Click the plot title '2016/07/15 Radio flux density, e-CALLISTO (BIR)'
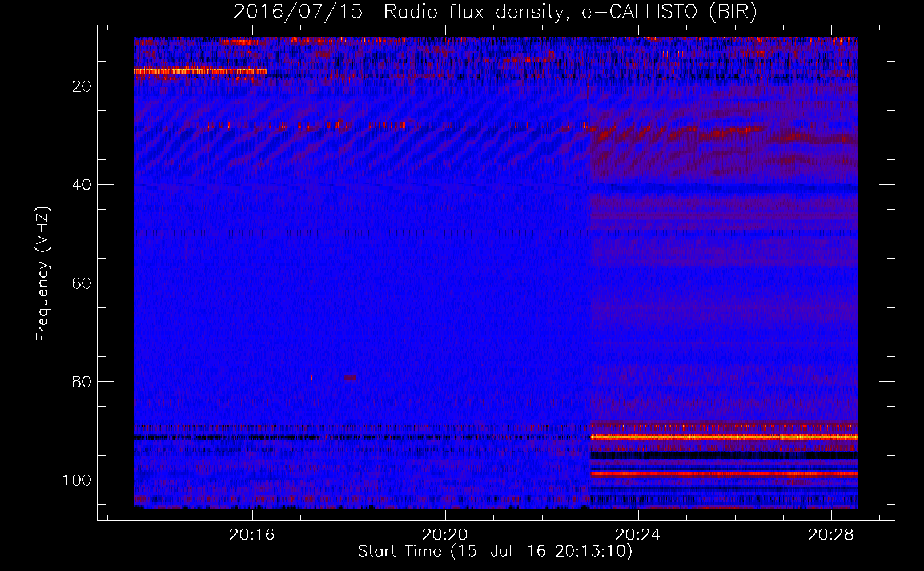The height and width of the screenshot is (571, 924). tap(495, 12)
